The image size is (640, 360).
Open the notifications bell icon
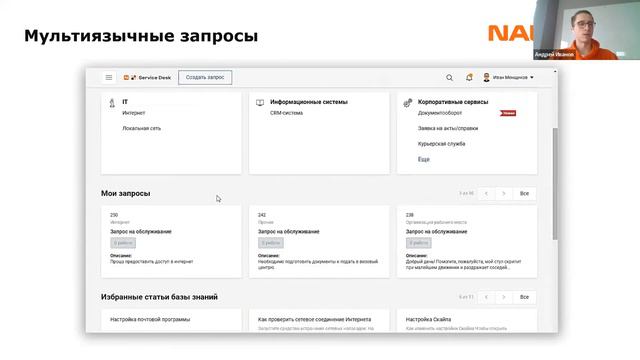pyautogui.click(x=469, y=77)
